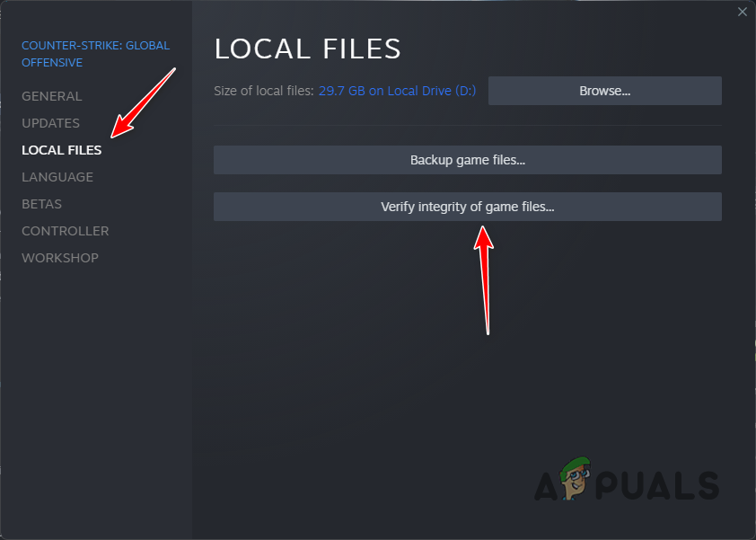
Task: Run Verify integrity of game files
Action: (x=467, y=207)
